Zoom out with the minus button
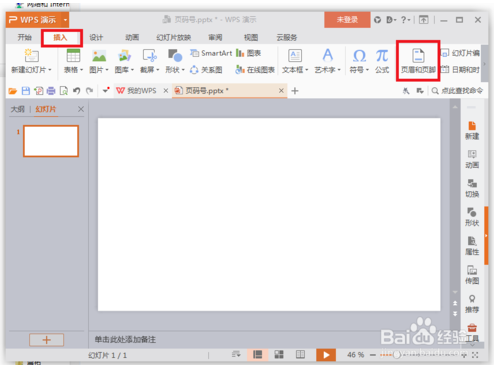 (373, 355)
